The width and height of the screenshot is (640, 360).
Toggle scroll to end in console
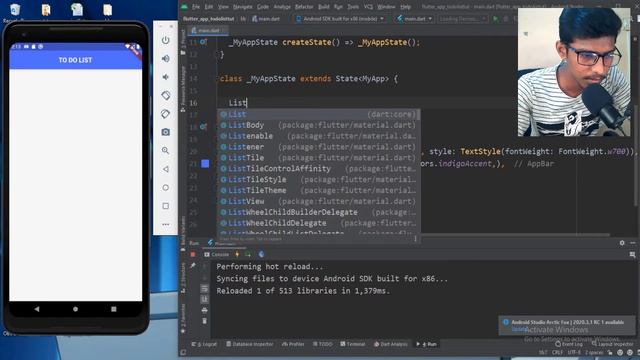(x=204, y=299)
